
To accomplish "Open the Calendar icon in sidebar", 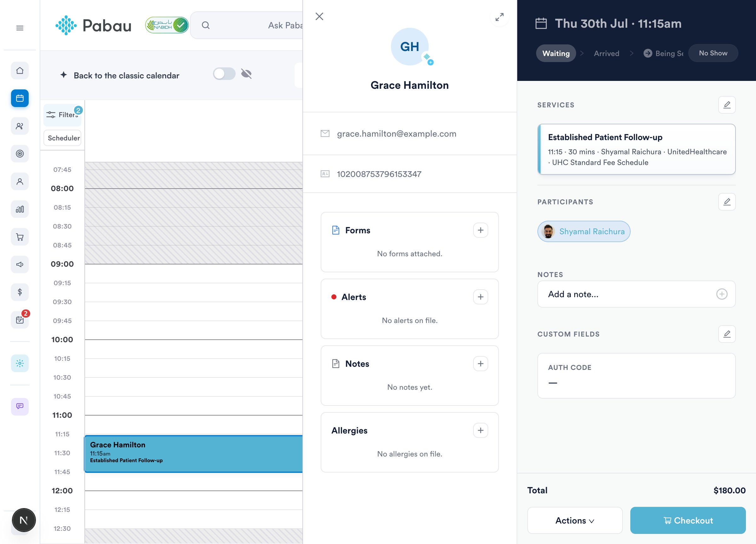I will pos(20,98).
